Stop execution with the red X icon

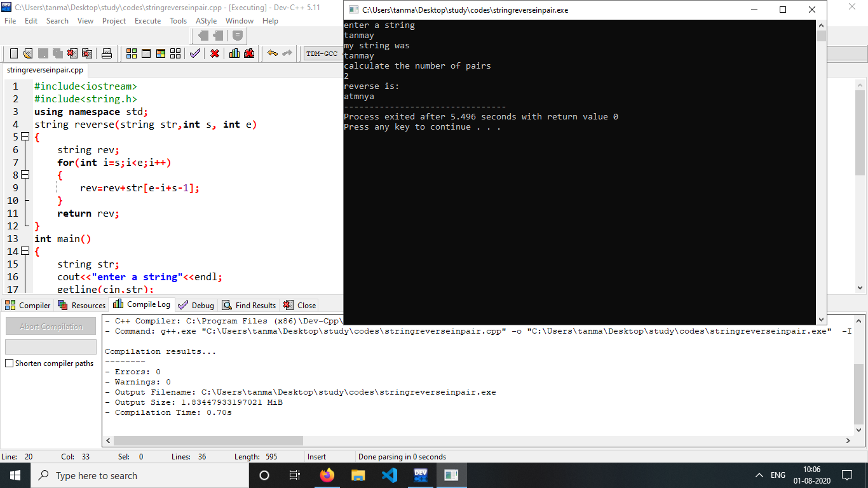point(215,53)
